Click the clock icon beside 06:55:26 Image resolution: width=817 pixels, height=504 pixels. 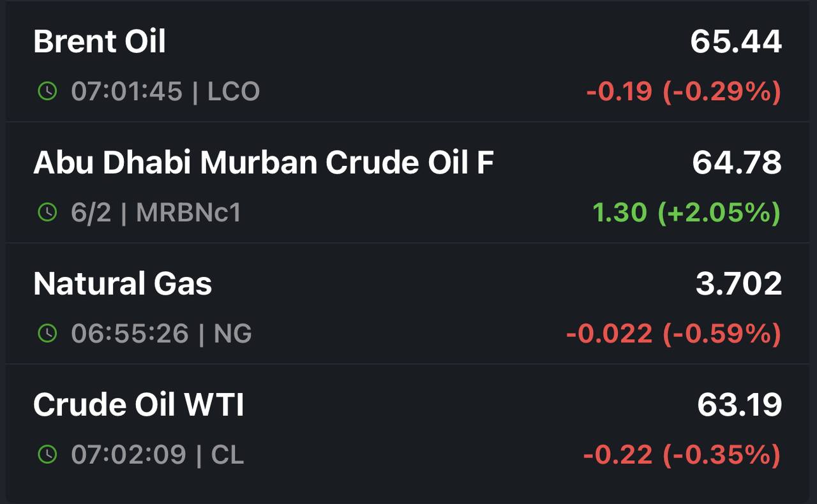(47, 333)
